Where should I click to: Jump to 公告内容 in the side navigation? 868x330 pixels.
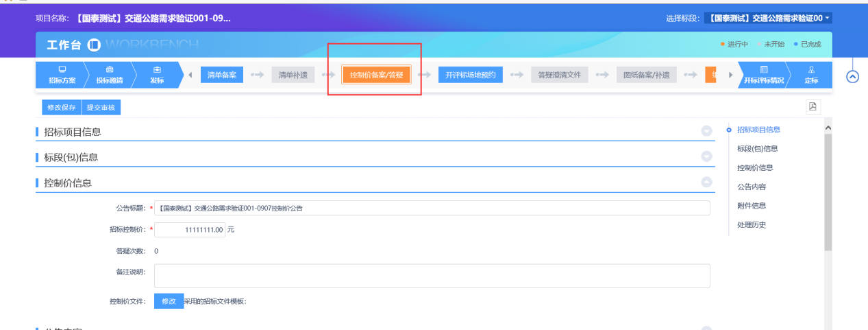751,187
